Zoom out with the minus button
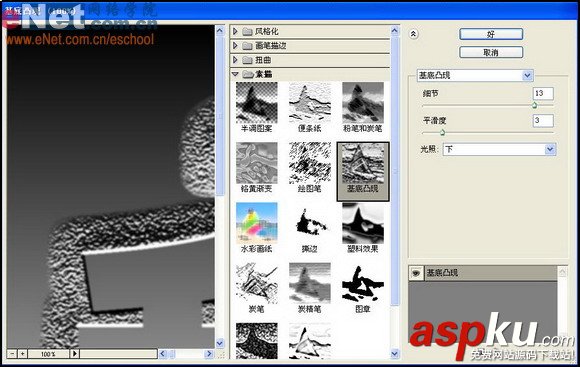 coord(12,354)
